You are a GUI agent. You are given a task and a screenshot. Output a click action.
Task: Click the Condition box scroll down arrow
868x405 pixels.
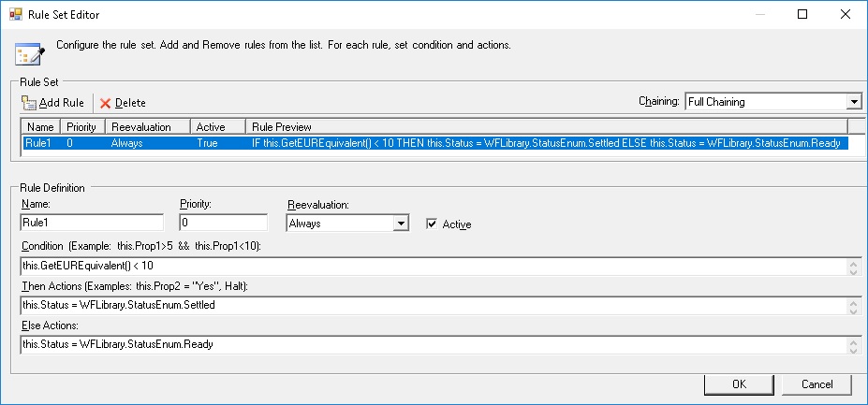point(855,271)
